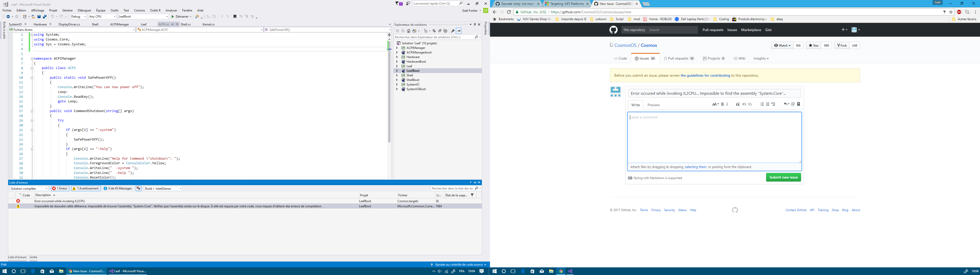Click the bold text formatting icon
The image size is (980, 275).
coord(722,104)
